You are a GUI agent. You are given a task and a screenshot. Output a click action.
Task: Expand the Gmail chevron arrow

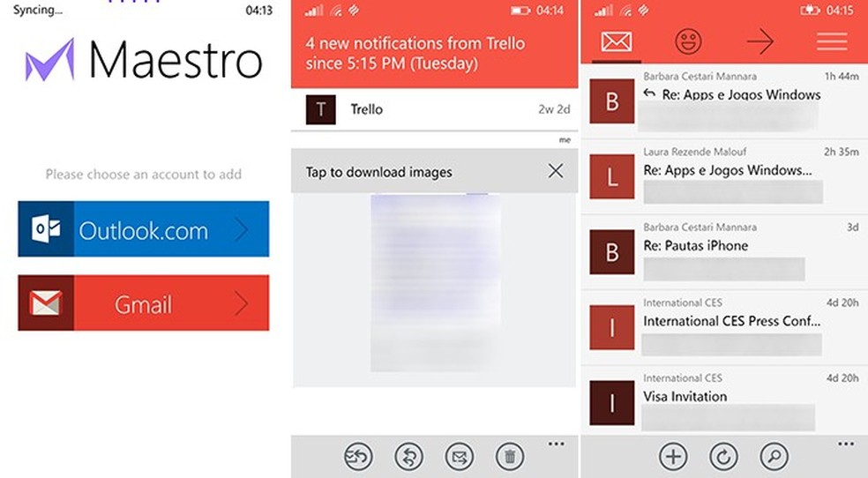pos(242,303)
